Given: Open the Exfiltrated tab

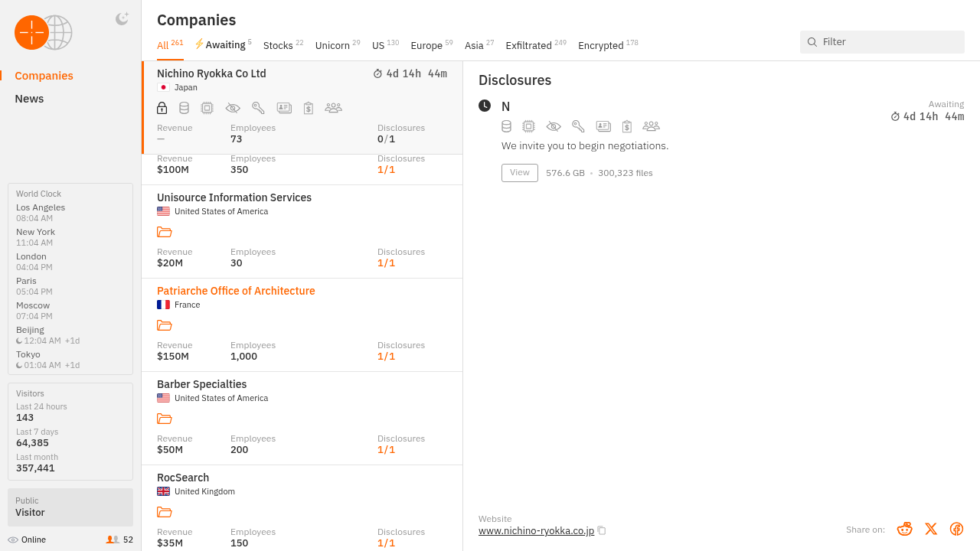Looking at the screenshot, I should [x=536, y=44].
